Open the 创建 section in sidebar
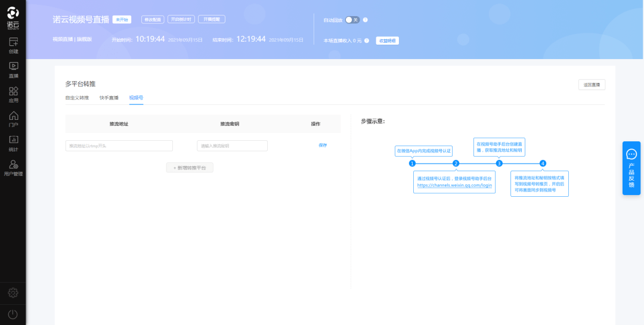The image size is (644, 325). [x=13, y=45]
